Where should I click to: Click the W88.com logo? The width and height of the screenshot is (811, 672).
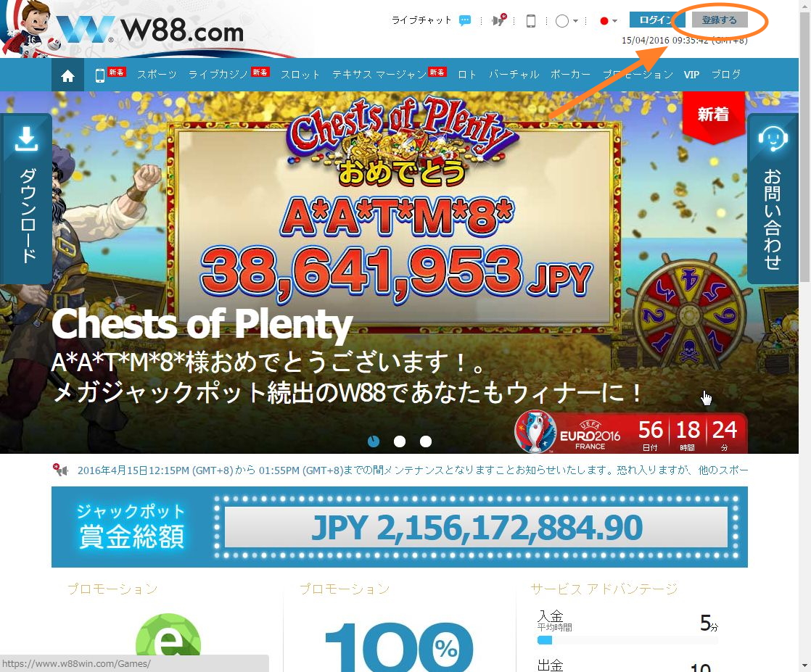click(x=150, y=30)
